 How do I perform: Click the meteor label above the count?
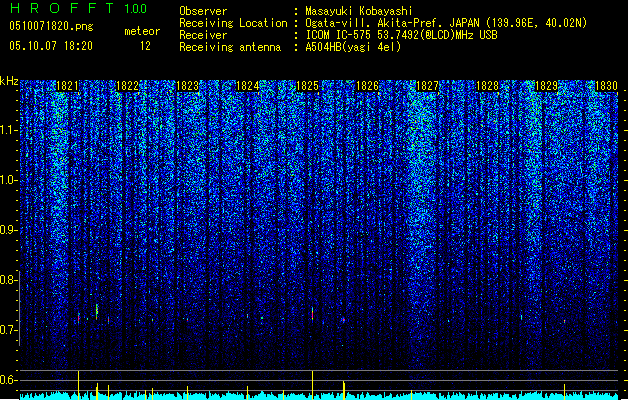pyautogui.click(x=142, y=31)
